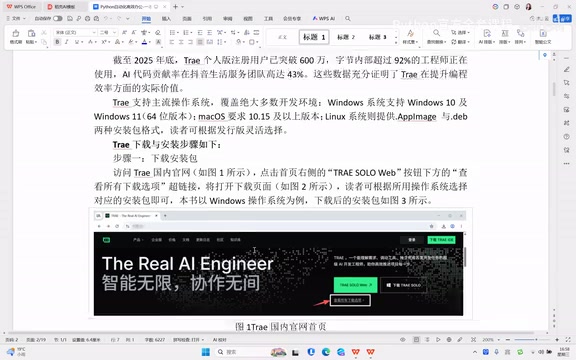The width and height of the screenshot is (576, 360).
Task: Click the justify alignment icon
Action: [x=200, y=42]
